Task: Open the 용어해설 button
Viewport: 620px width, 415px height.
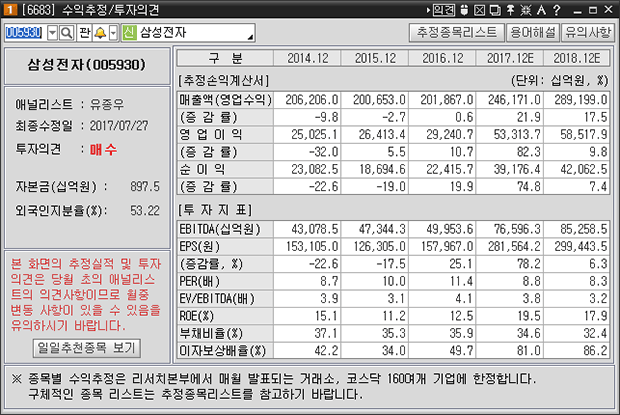Action: pos(533,32)
